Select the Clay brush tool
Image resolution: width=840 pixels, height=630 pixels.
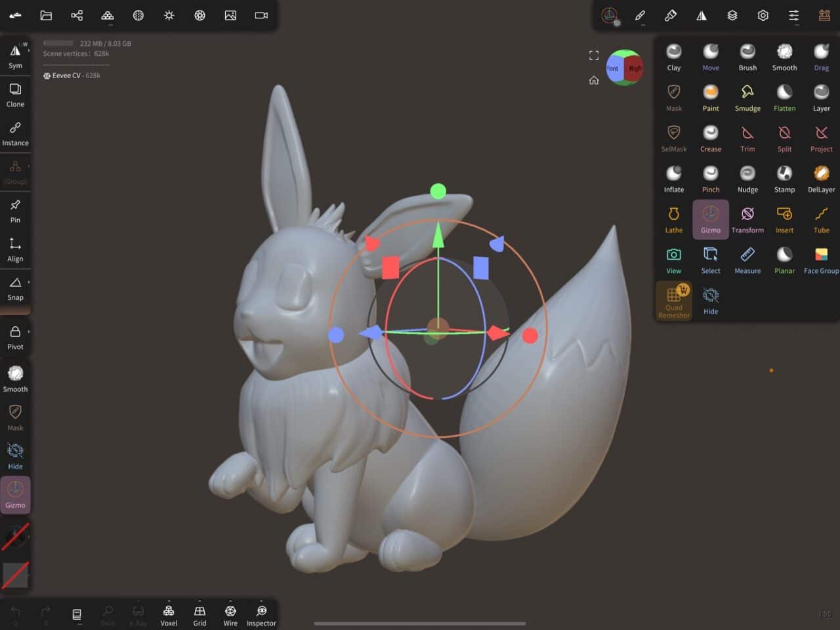pyautogui.click(x=673, y=57)
